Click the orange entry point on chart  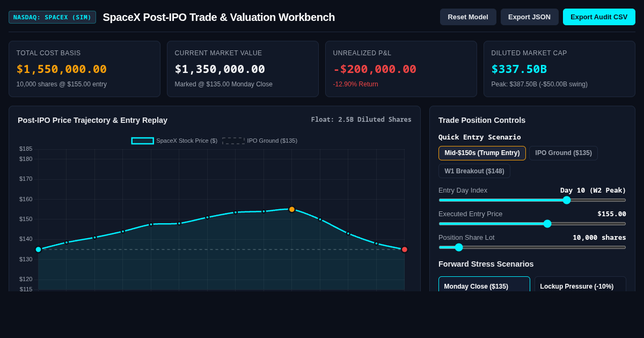tap(292, 209)
